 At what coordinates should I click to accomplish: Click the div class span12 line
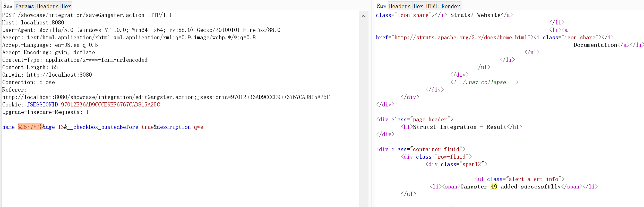[x=456, y=164]
